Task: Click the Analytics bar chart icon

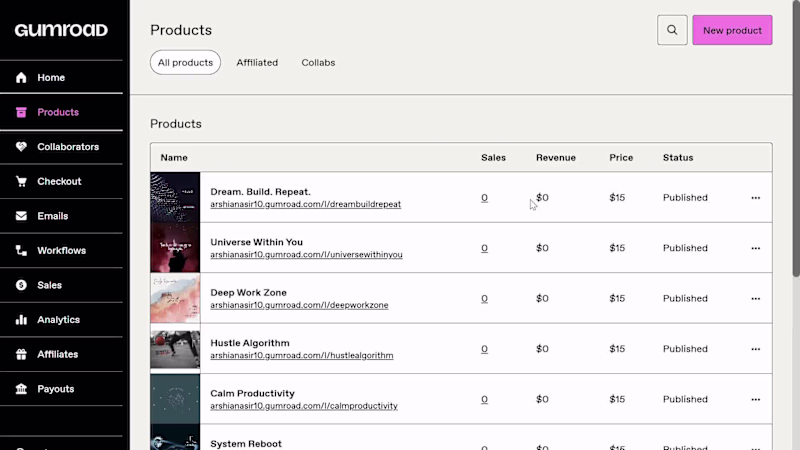Action: click(x=21, y=320)
